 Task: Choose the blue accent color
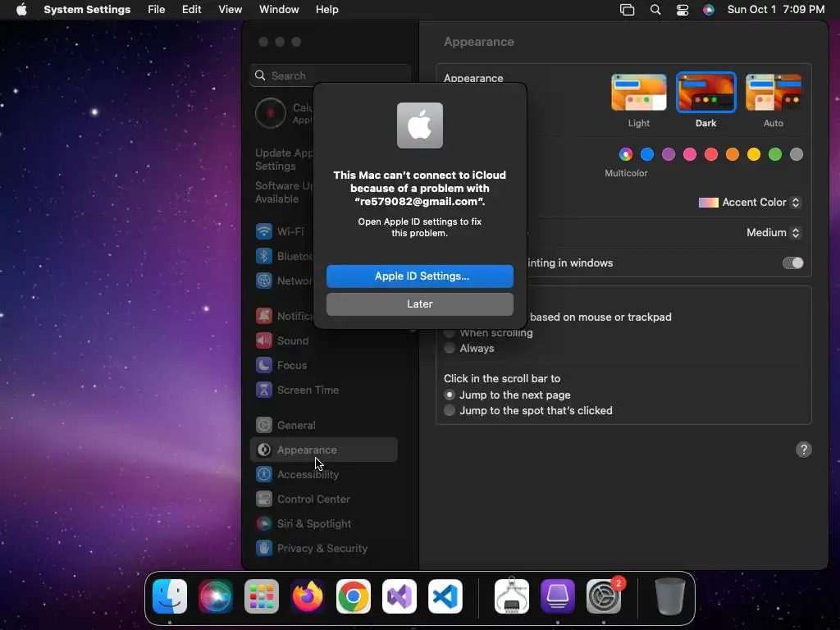[x=647, y=154]
